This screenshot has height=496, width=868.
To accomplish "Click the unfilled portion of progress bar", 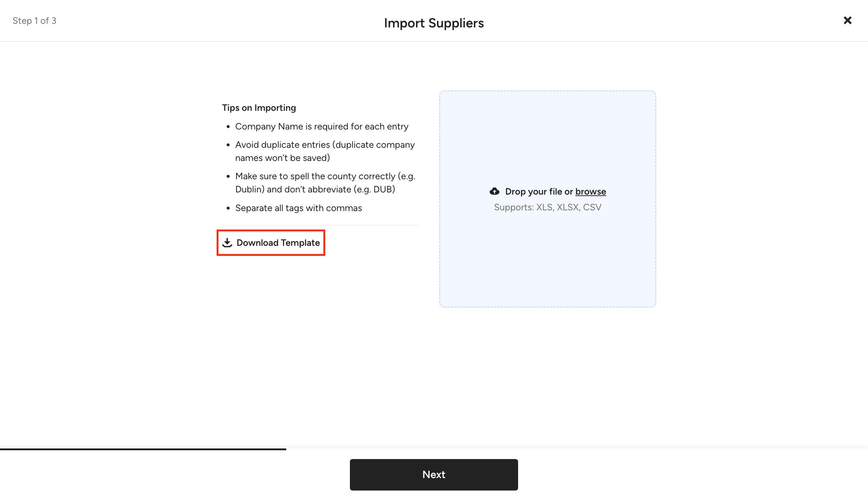I will coord(577,449).
